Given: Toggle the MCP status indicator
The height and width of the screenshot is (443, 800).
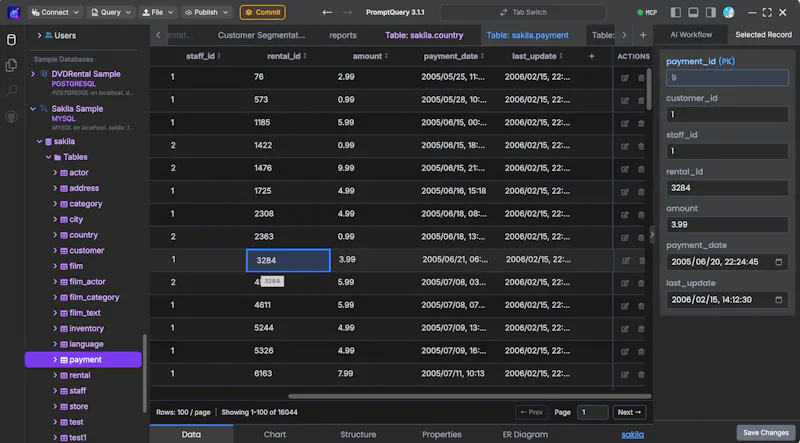Looking at the screenshot, I should (647, 12).
